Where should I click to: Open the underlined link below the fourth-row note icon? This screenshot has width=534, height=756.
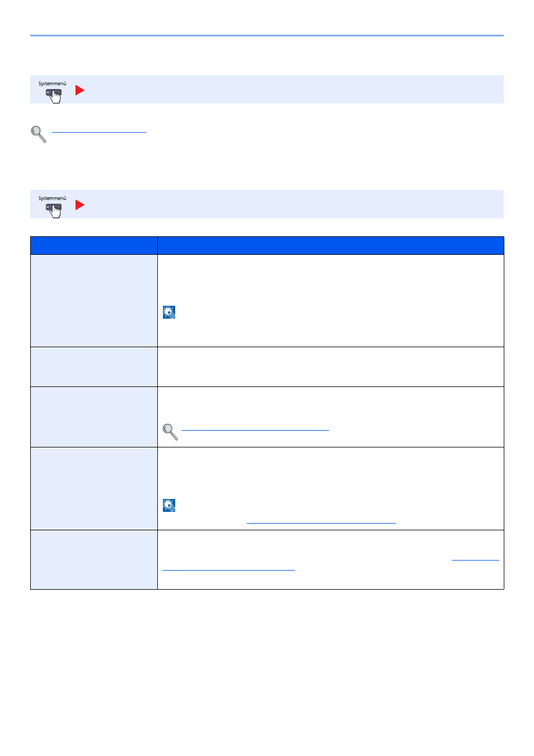coord(321,521)
